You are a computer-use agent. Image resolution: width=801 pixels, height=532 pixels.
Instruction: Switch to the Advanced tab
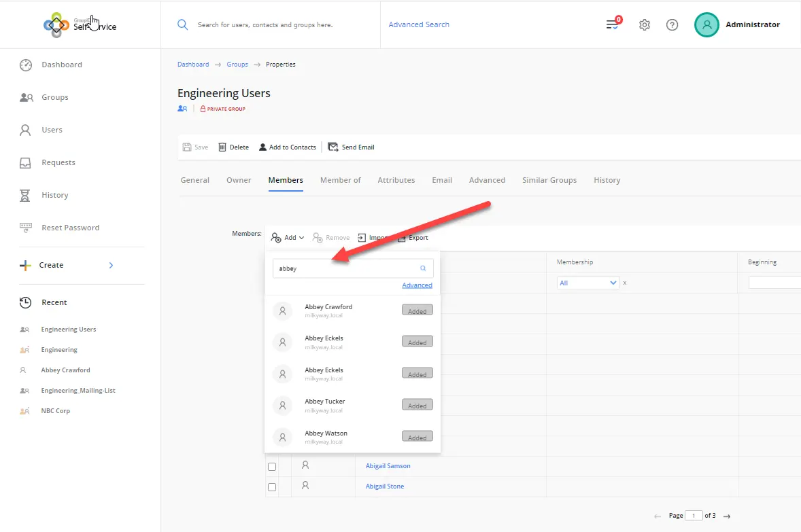click(487, 180)
